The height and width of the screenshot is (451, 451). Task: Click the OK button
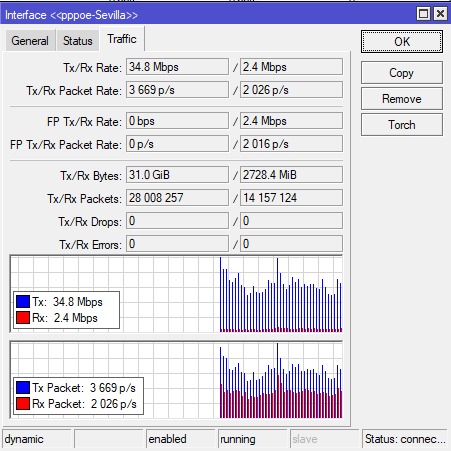click(x=402, y=42)
